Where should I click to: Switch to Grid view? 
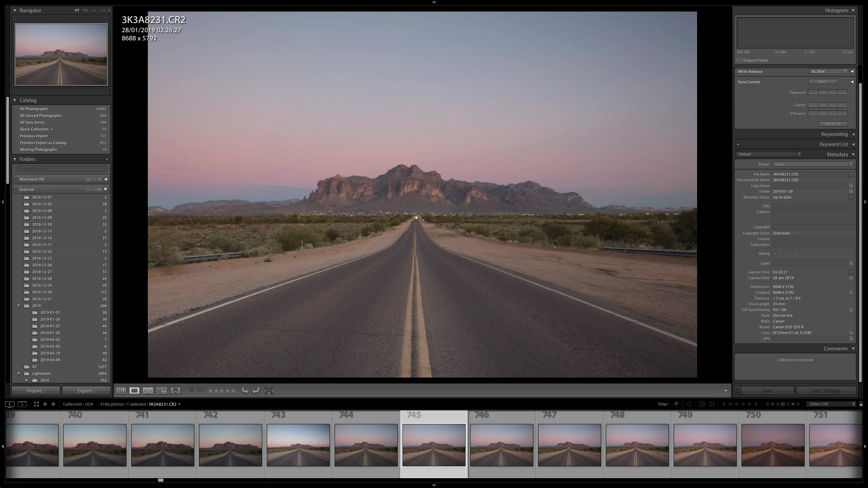(x=121, y=390)
